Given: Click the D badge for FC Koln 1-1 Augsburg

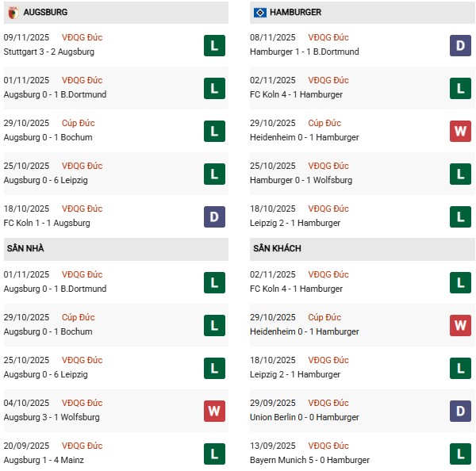Looking at the screenshot, I should 213,216.
